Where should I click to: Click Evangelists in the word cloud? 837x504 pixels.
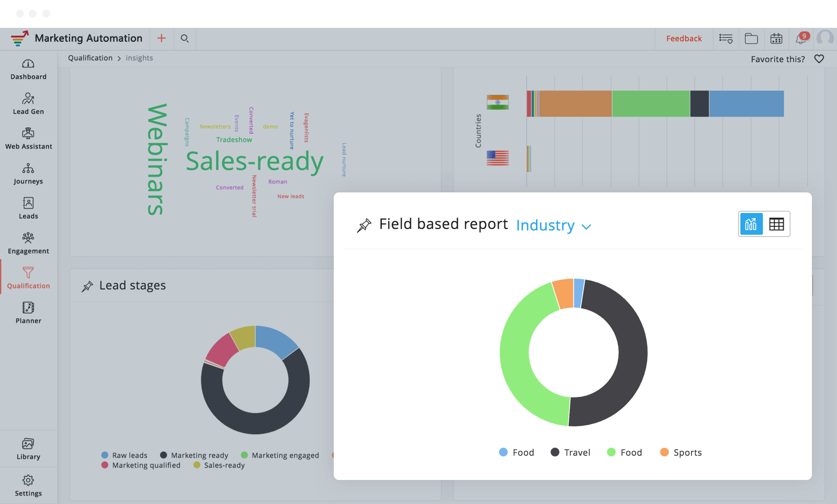[307, 128]
